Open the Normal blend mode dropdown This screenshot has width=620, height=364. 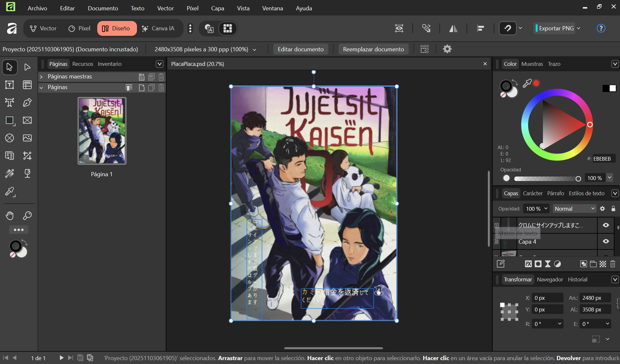[x=574, y=209]
